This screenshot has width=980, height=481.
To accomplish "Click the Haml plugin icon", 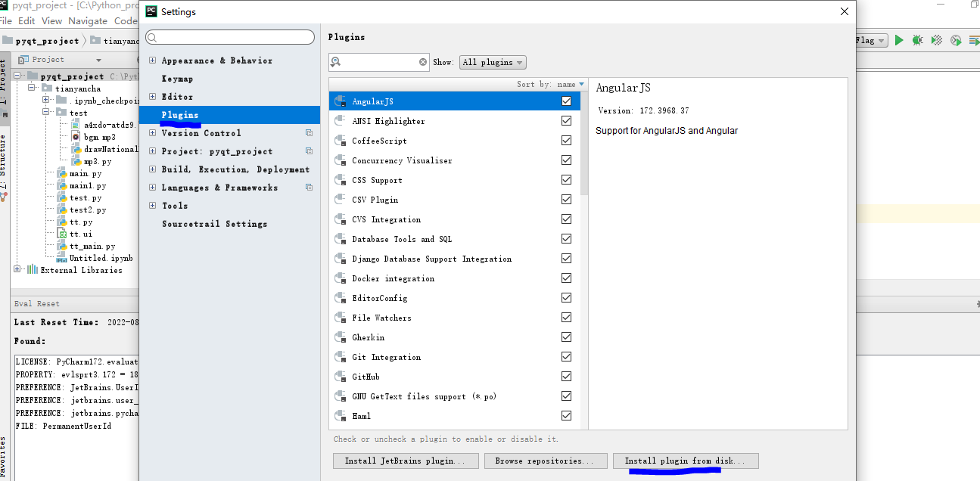I will [x=341, y=416].
